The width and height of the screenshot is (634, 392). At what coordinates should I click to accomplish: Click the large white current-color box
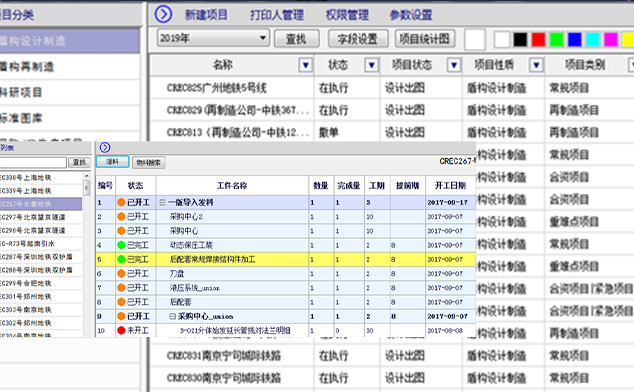pyautogui.click(x=475, y=40)
